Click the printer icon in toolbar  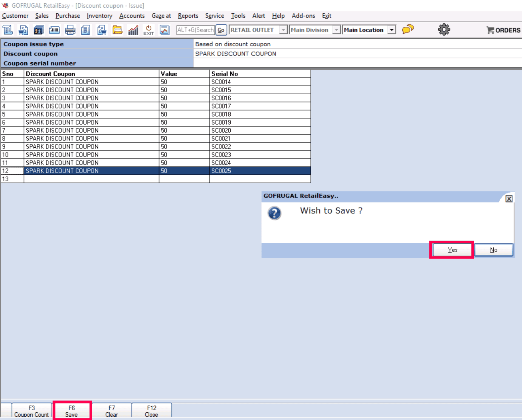click(x=70, y=30)
